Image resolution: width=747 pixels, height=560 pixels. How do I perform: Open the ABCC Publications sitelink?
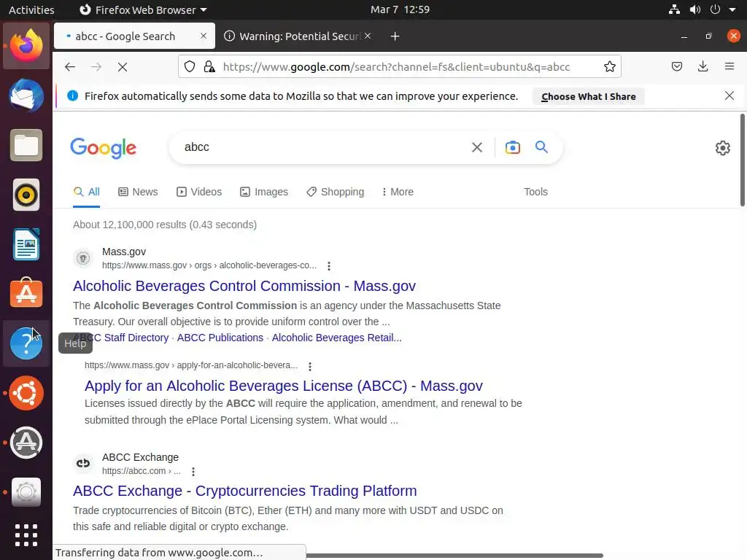click(220, 338)
